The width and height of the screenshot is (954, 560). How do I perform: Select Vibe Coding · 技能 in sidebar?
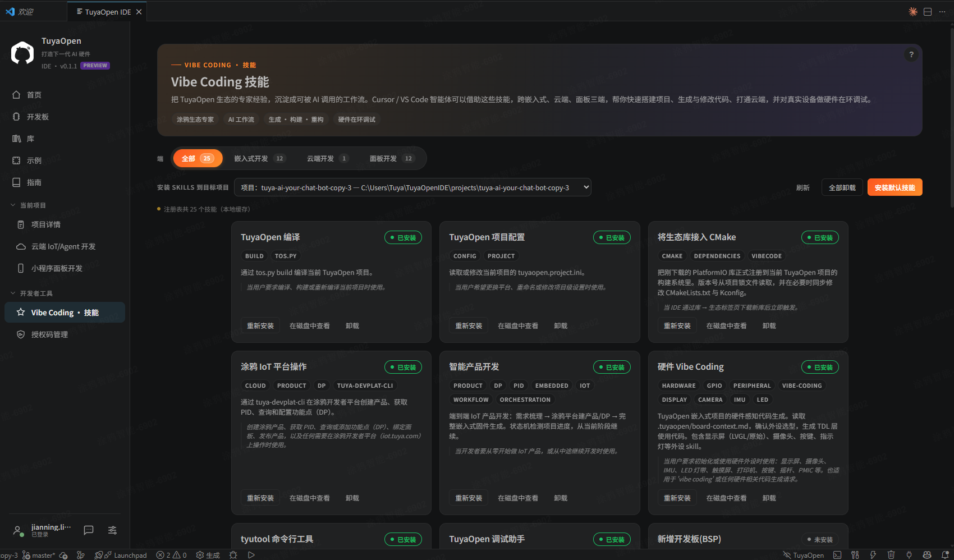(65, 313)
